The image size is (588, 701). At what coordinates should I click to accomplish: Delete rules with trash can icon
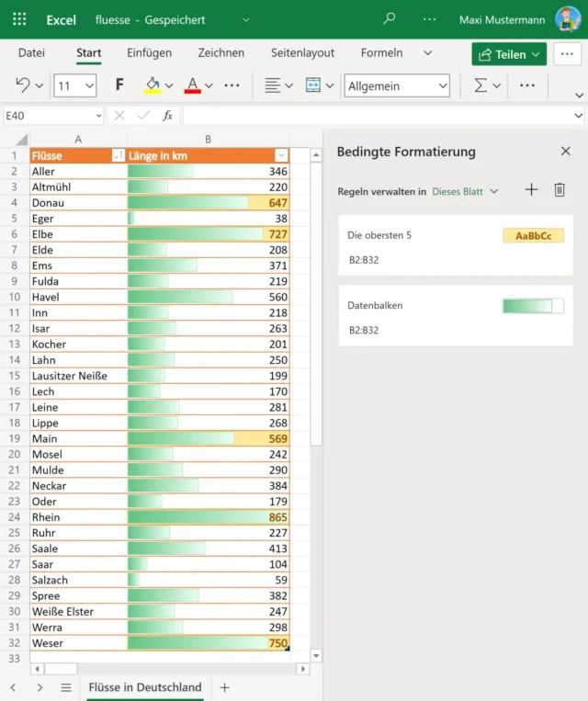560,190
